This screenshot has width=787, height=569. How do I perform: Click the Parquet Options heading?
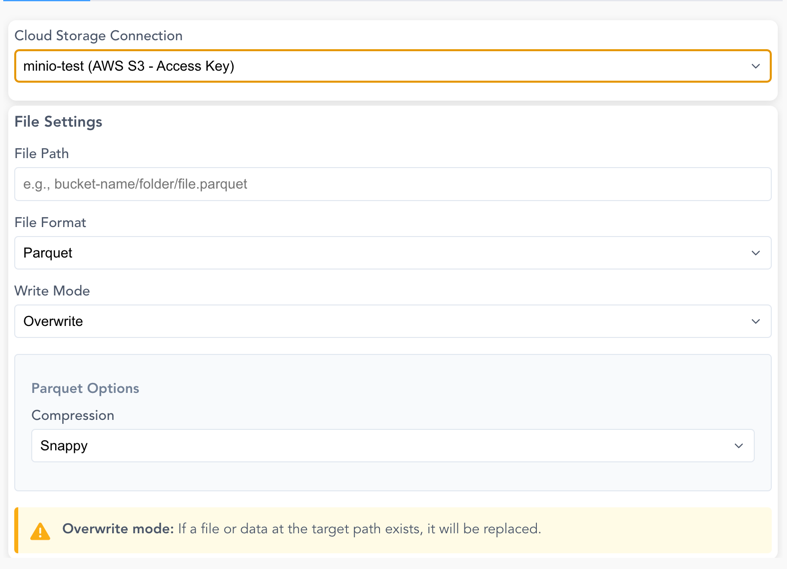pos(85,388)
